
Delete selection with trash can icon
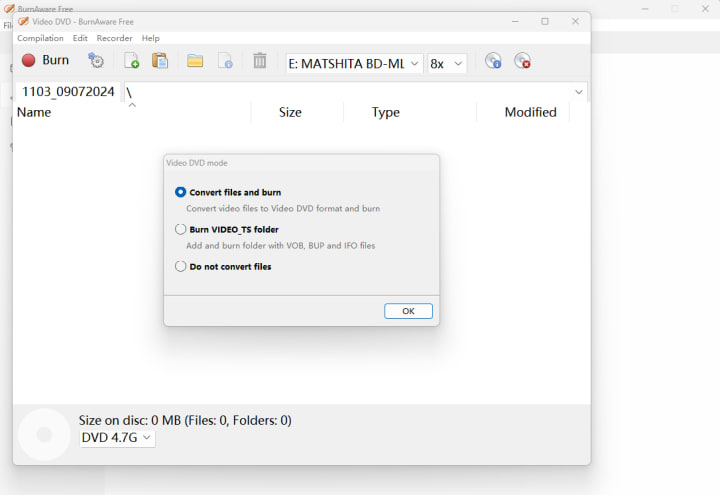point(260,60)
